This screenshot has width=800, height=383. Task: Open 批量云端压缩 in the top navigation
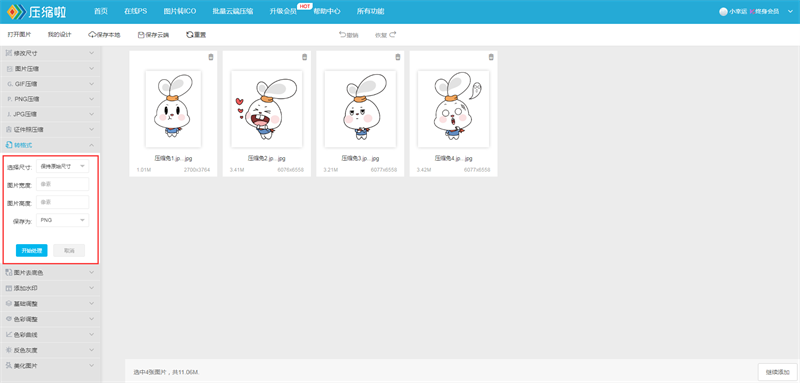tap(233, 11)
